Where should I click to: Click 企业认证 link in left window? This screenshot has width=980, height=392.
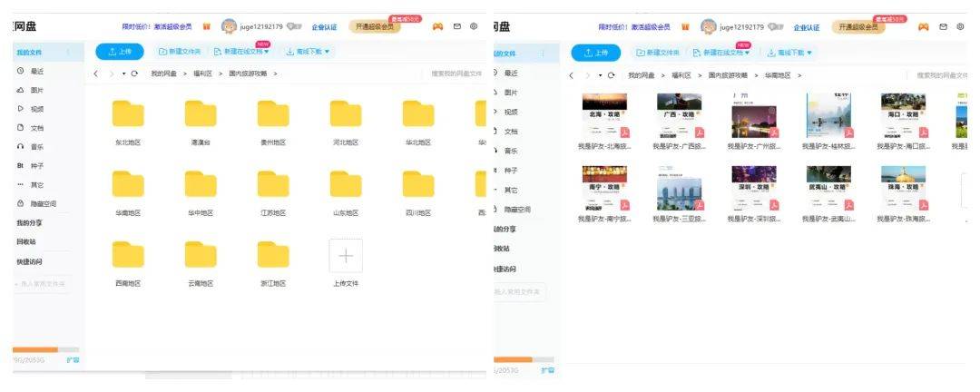point(324,27)
